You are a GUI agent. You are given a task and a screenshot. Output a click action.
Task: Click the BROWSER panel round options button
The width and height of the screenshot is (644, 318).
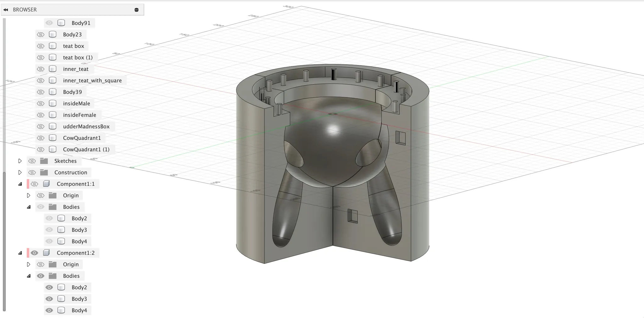tap(136, 10)
